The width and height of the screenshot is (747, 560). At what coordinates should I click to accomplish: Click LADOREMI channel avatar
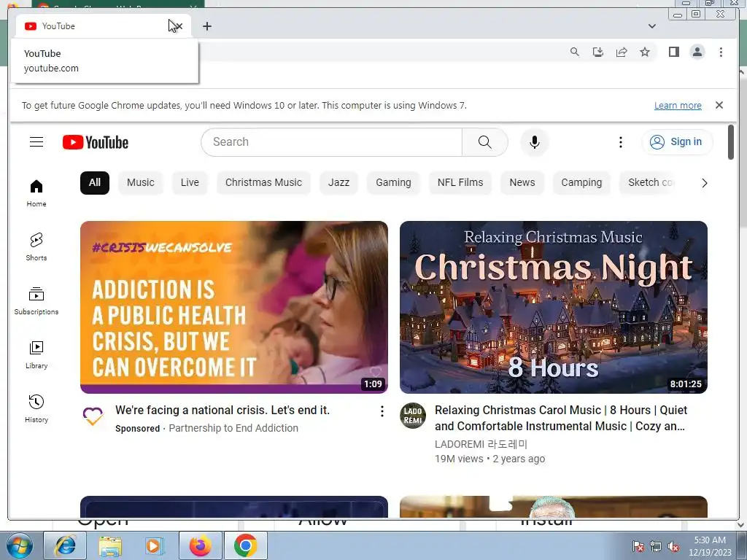(413, 416)
